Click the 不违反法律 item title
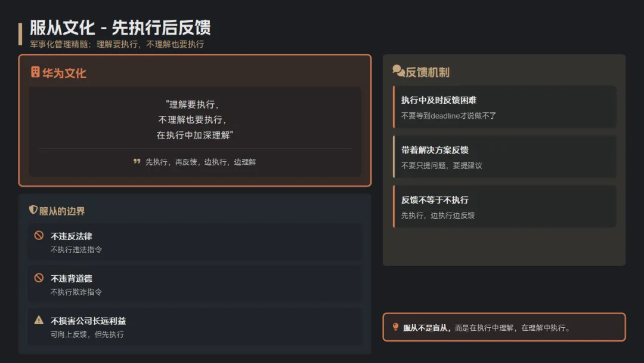644x363 pixels. [71, 236]
